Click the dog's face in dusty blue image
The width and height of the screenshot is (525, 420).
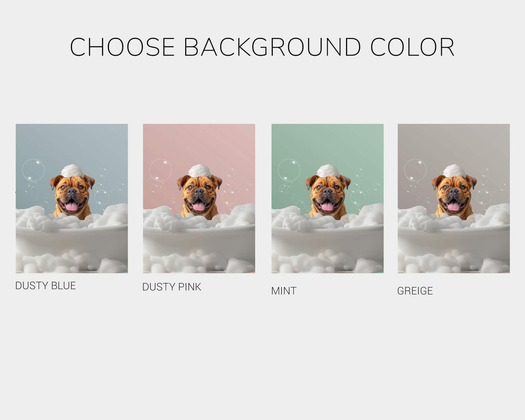(72, 196)
